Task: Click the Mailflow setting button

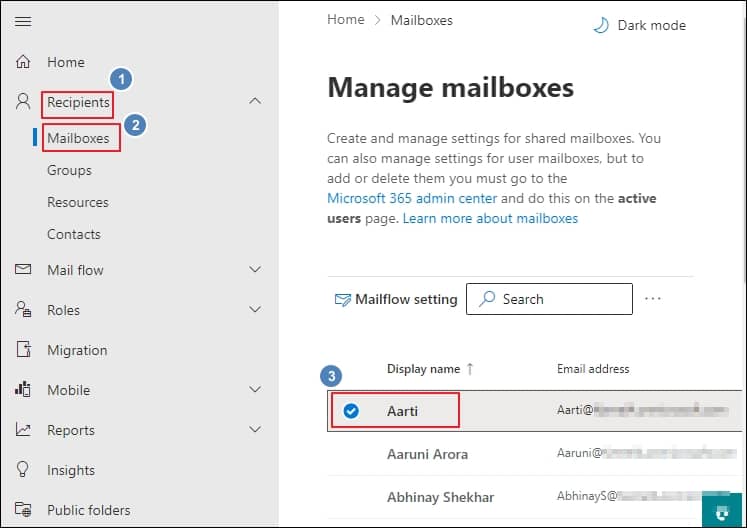Action: point(396,300)
